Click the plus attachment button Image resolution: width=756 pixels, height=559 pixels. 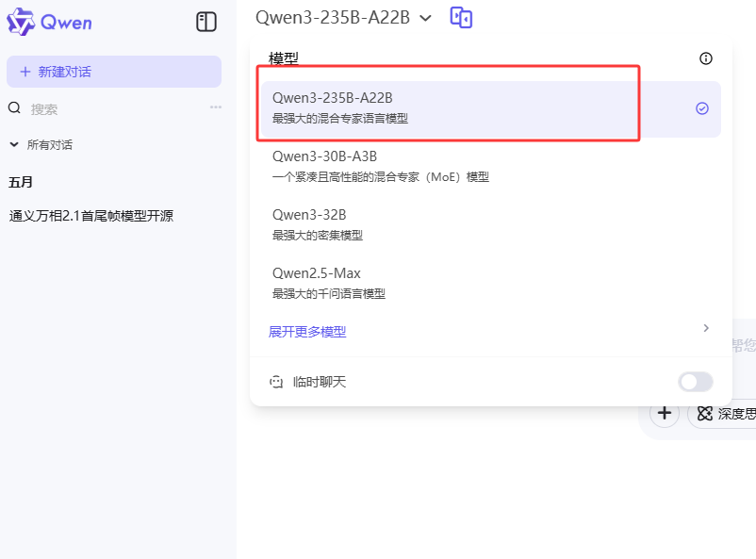point(665,413)
